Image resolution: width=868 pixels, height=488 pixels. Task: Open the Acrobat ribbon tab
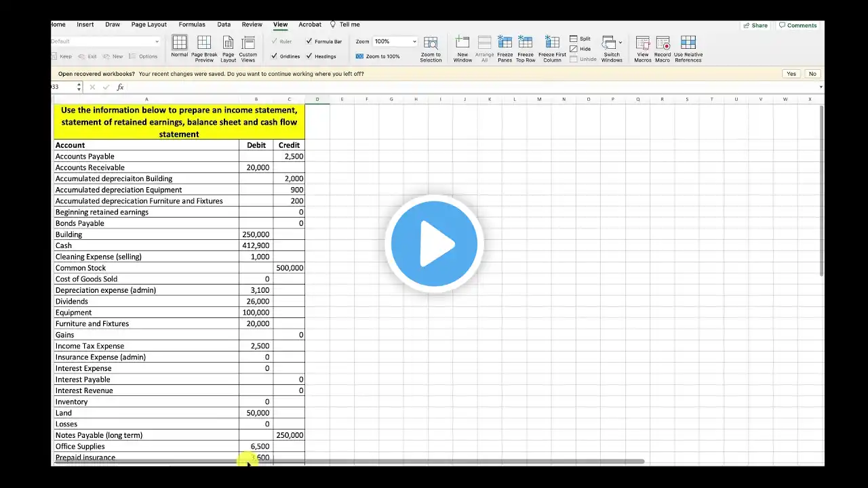(311, 24)
